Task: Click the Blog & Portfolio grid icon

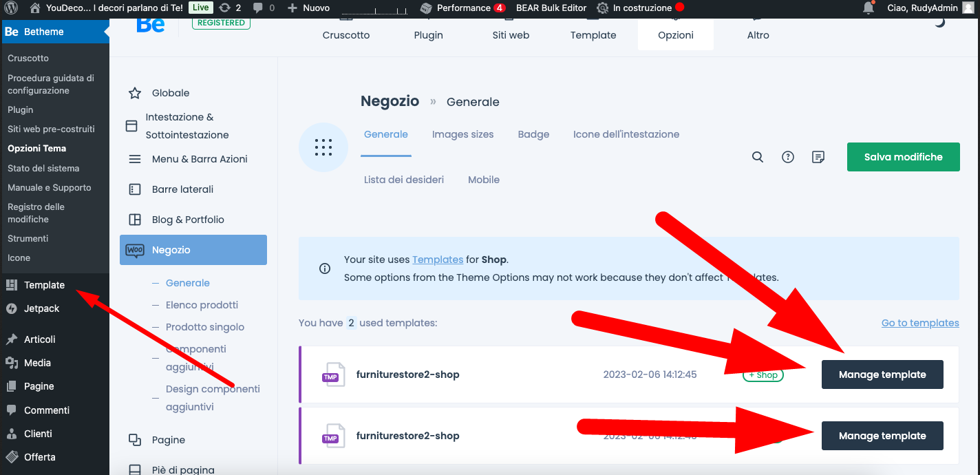Action: click(135, 220)
